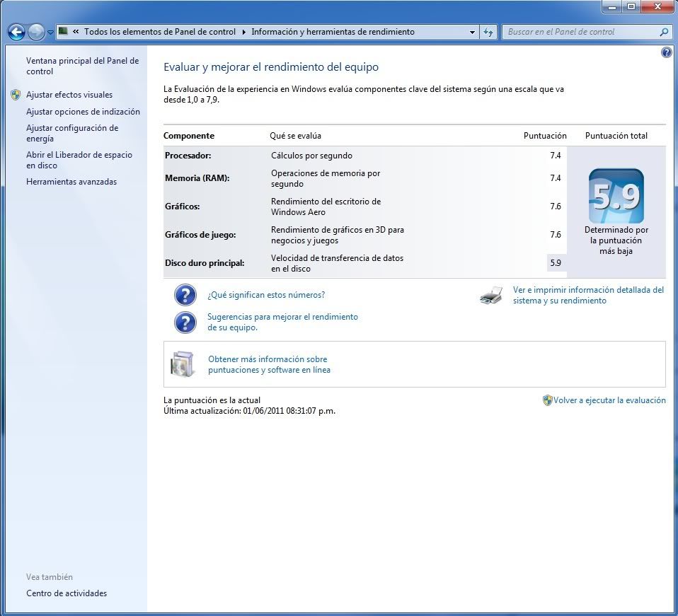Image resolution: width=678 pixels, height=616 pixels.
Task: Select the Disco duro principal row label
Action: click(205, 263)
